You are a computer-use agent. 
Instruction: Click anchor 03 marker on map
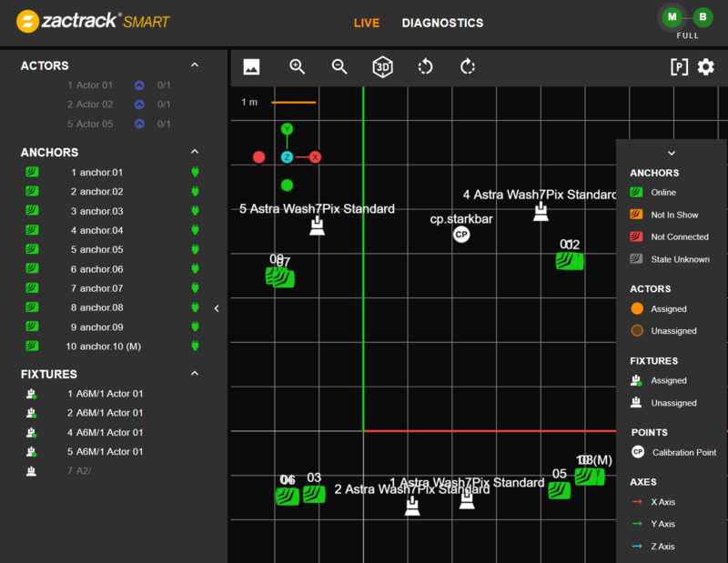click(x=314, y=494)
